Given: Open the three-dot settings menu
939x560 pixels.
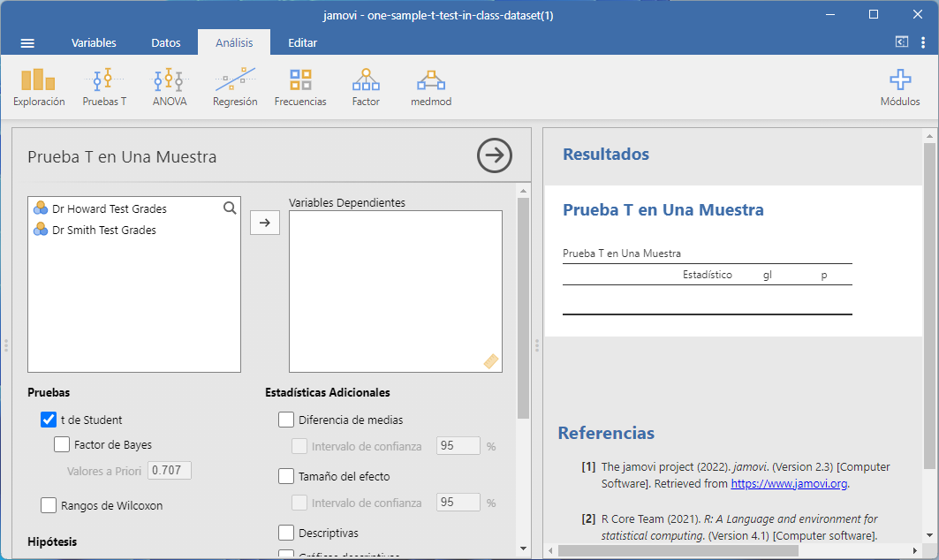Looking at the screenshot, I should point(922,42).
